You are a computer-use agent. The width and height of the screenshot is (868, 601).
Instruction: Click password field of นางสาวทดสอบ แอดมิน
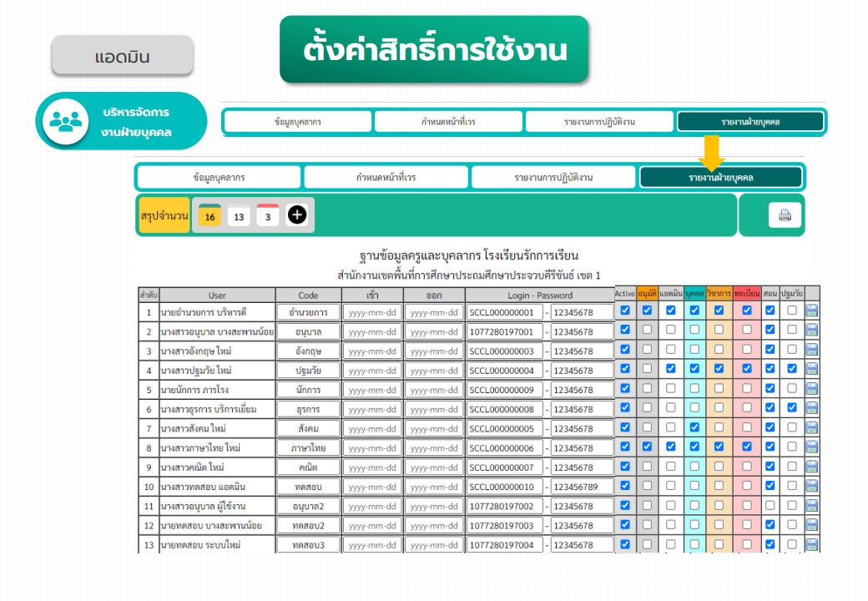[583, 487]
